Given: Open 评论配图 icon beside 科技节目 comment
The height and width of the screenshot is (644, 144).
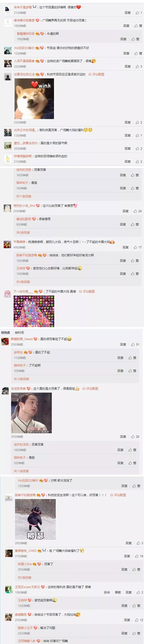Looking at the screenshot, I should tap(97, 74).
